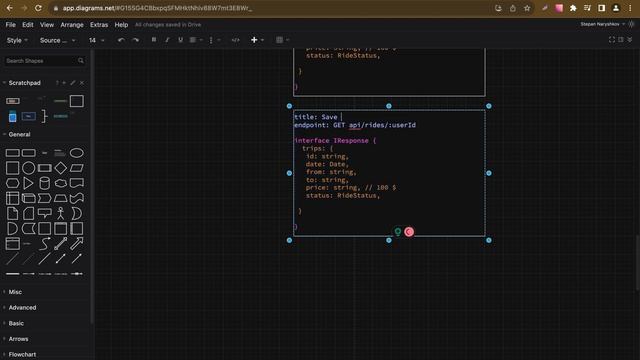Select the circle shape in General
Image resolution: width=640 pixels, height=360 pixels.
coord(28,168)
